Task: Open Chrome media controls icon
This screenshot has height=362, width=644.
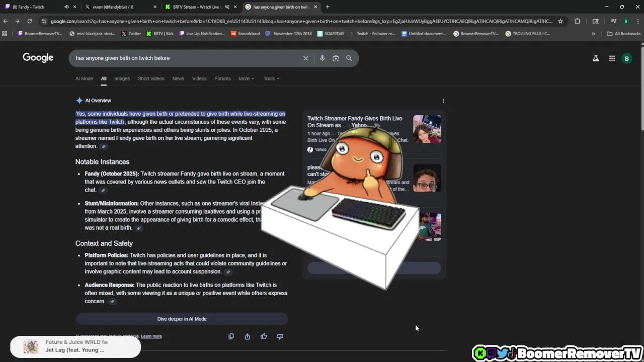Action: click(613, 21)
